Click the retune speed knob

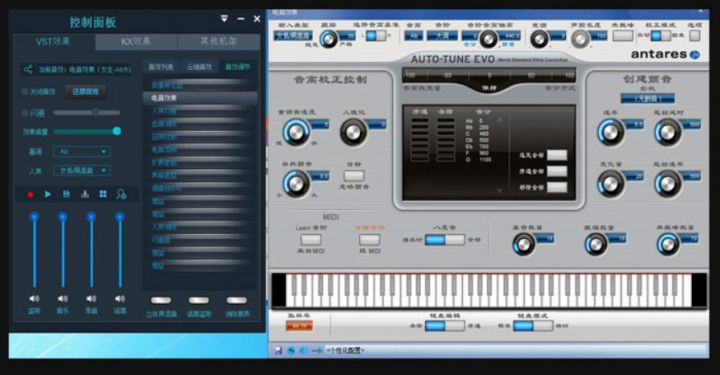[x=296, y=133]
